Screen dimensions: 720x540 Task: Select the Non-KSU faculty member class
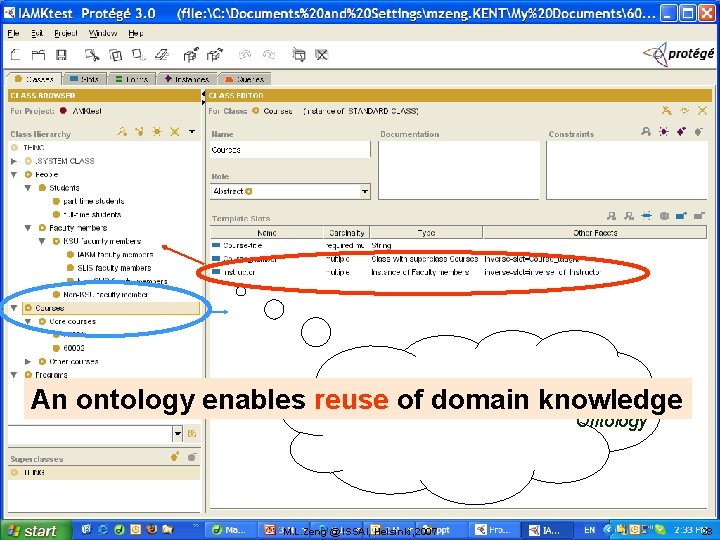tap(106, 294)
